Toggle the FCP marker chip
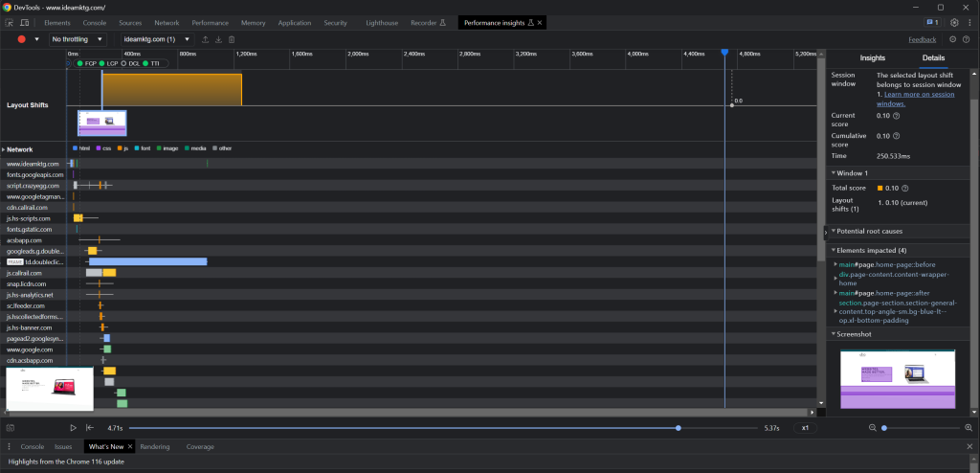Viewport: 980px width, 473px height. tap(89, 63)
